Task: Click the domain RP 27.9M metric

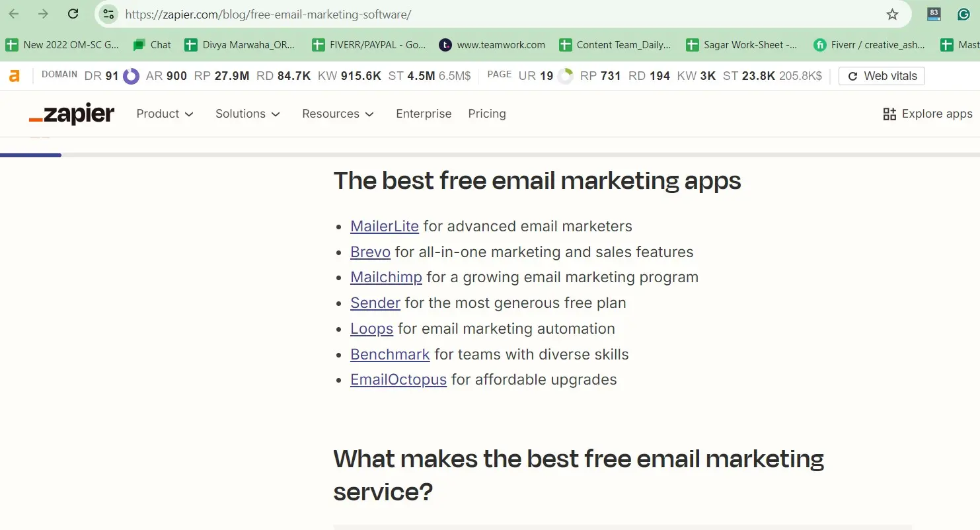Action: [x=222, y=76]
